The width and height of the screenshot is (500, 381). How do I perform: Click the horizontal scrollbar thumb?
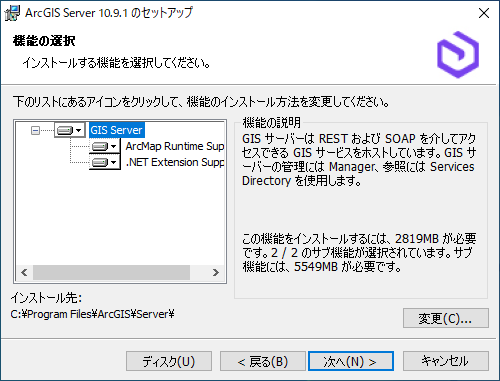111,273
